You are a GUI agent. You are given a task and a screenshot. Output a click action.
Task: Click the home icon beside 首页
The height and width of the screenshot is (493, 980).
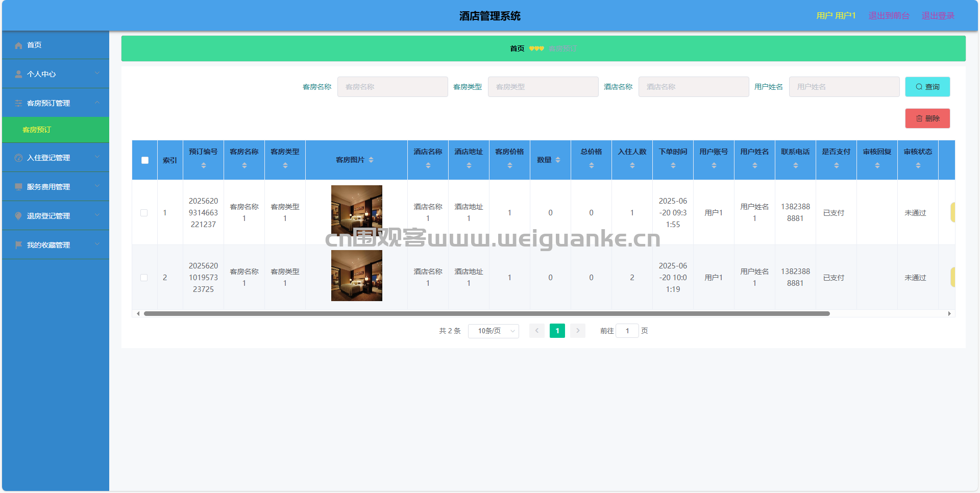[18, 45]
